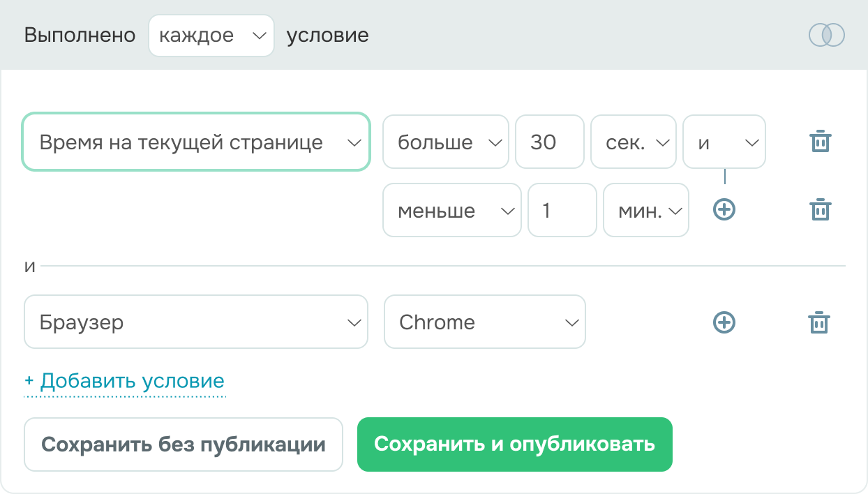Click the 'условие' label in header

328,35
